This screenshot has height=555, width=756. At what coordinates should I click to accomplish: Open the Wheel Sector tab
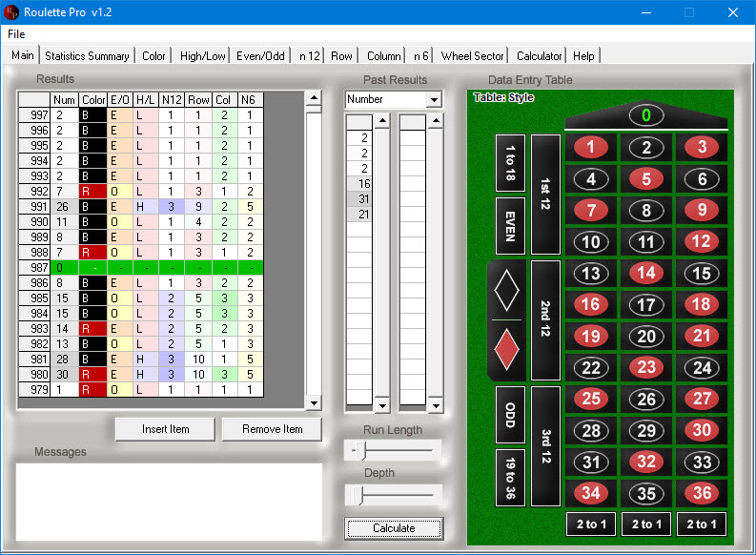click(472, 56)
